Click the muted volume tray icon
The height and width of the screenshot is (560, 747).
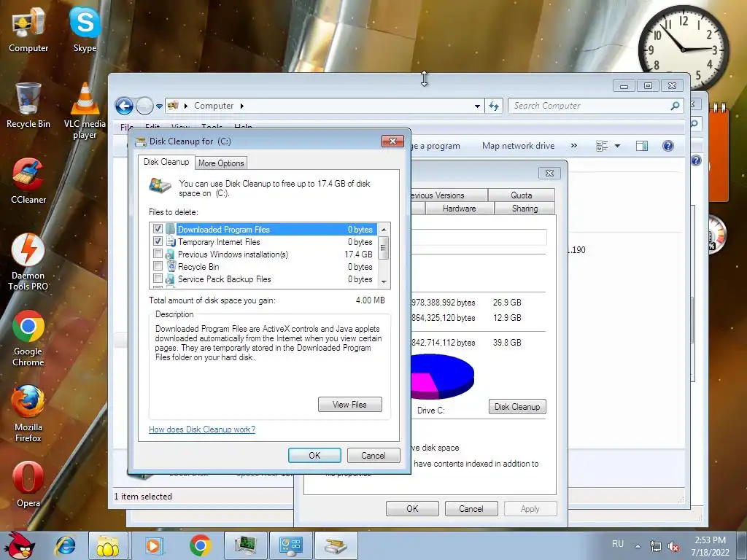(x=673, y=547)
